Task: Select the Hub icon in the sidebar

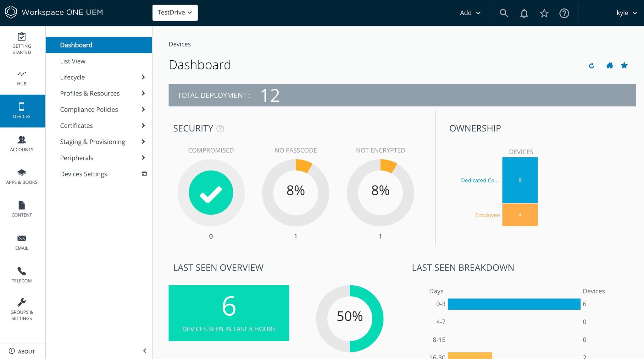Action: (x=21, y=78)
